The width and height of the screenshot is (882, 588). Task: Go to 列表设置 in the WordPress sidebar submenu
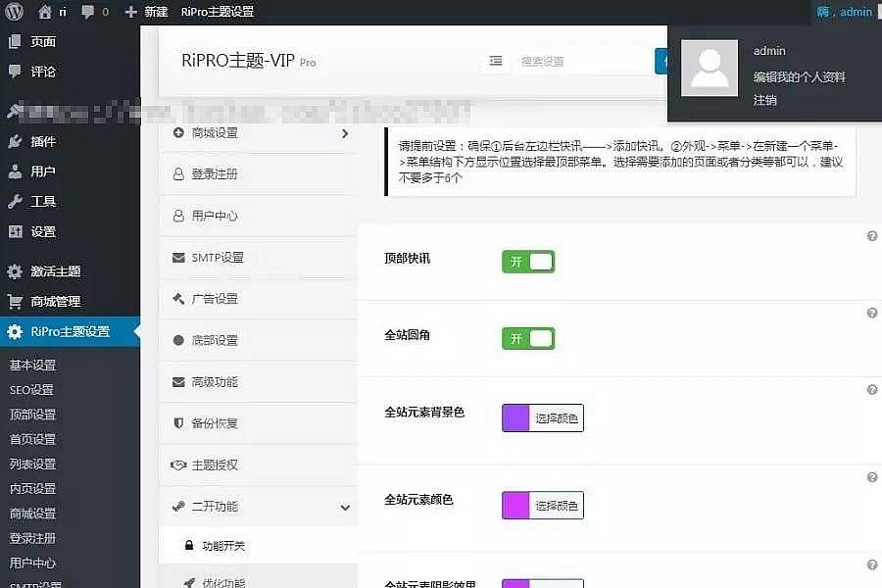32,464
